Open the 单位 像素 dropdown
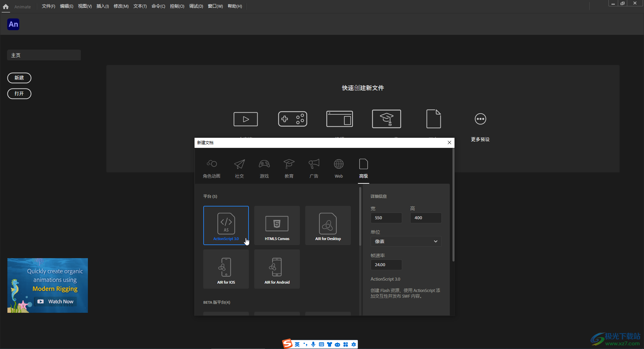 (x=406, y=241)
